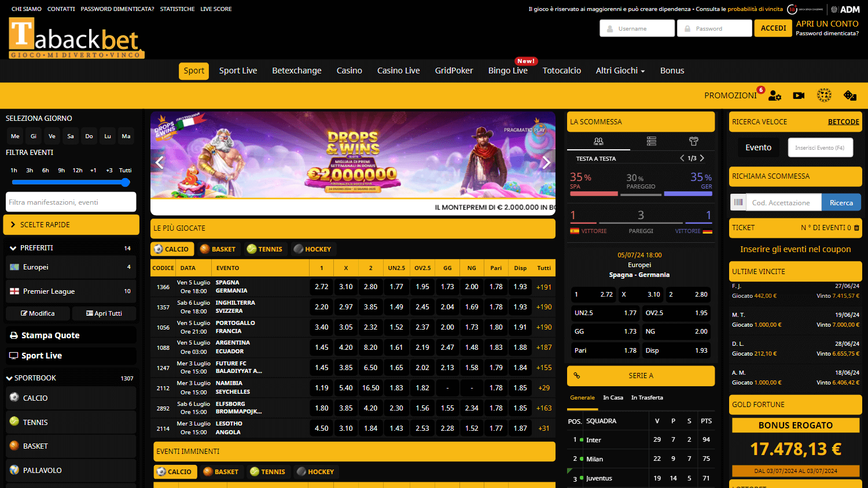
Task: Go to next head-to-head stat page
Action: pos(702,158)
